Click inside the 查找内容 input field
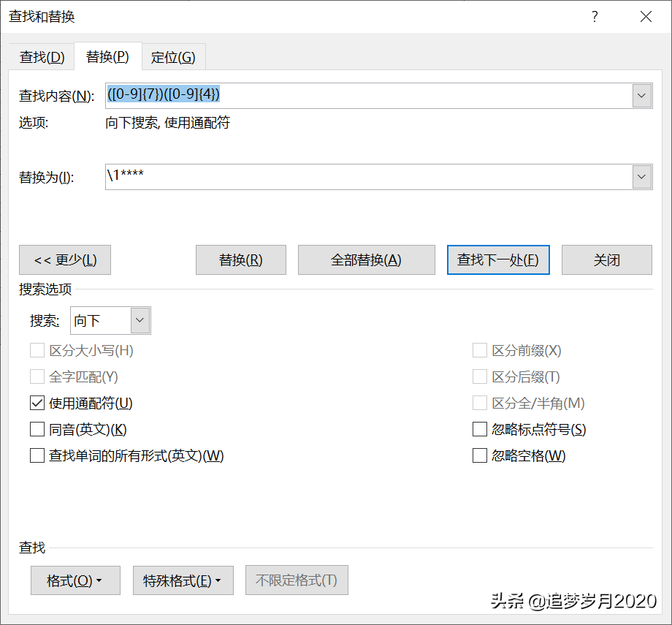The image size is (672, 625). click(369, 96)
